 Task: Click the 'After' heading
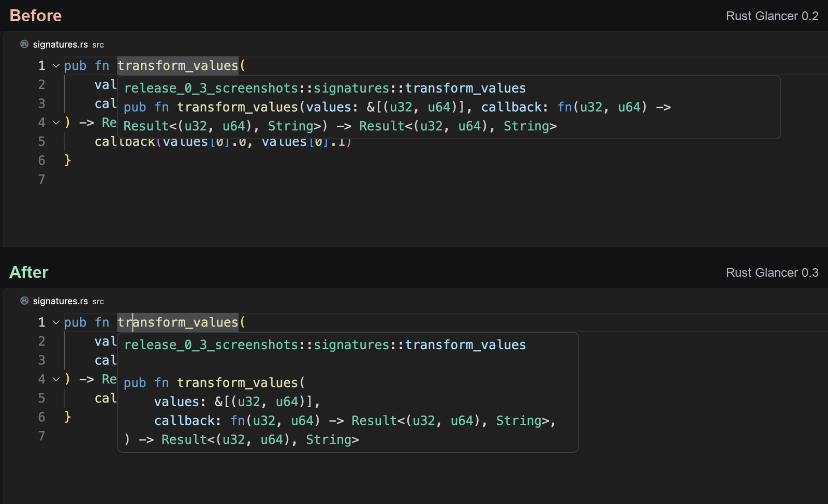29,272
